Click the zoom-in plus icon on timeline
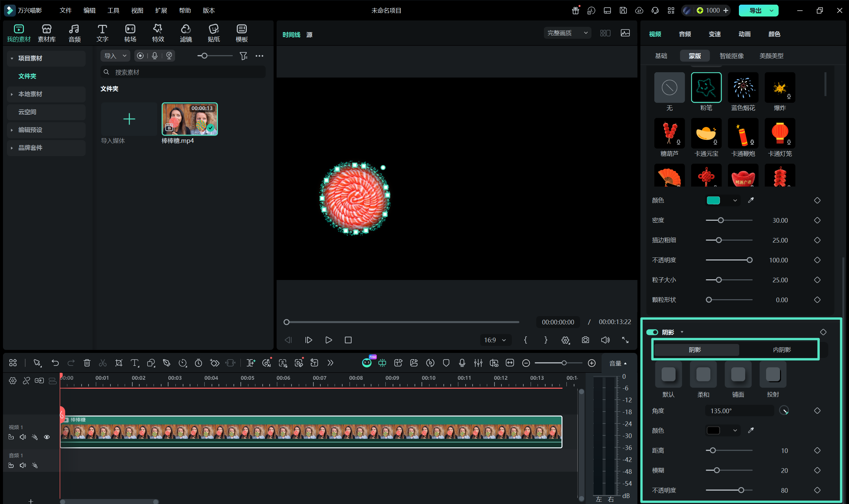 [x=592, y=363]
